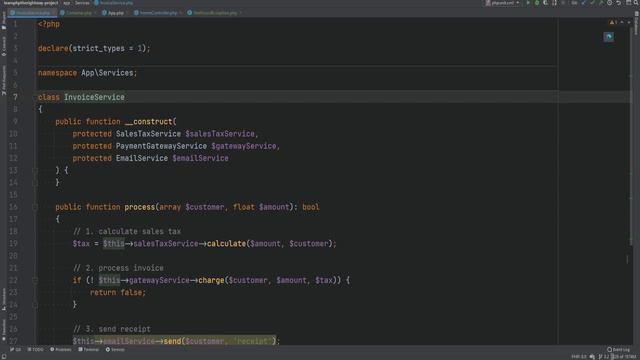This screenshot has height=360, width=640.
Task: Open the Services tool window button at bottom
Action: coord(115,350)
